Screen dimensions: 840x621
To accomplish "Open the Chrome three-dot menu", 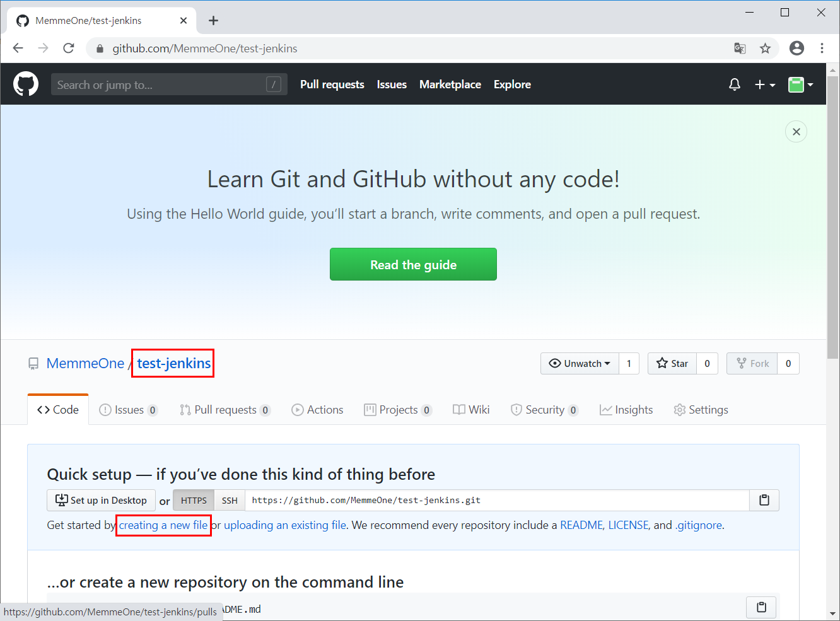I will click(x=822, y=49).
